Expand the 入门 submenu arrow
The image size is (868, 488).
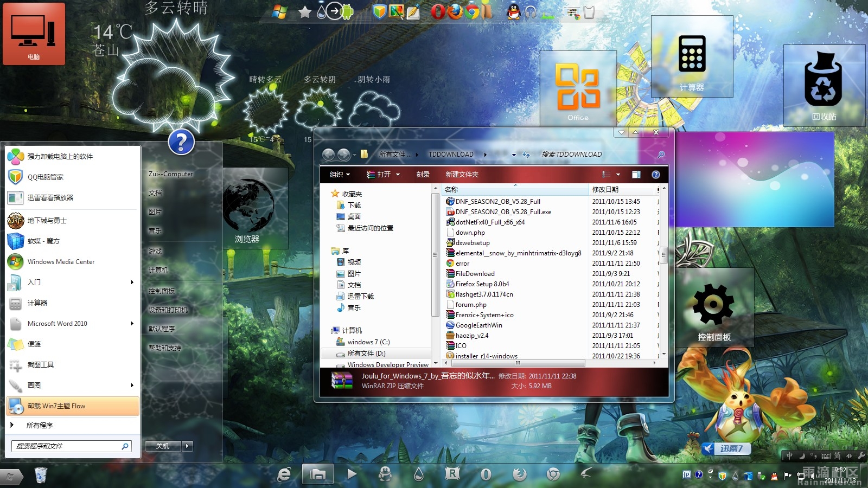pos(132,282)
